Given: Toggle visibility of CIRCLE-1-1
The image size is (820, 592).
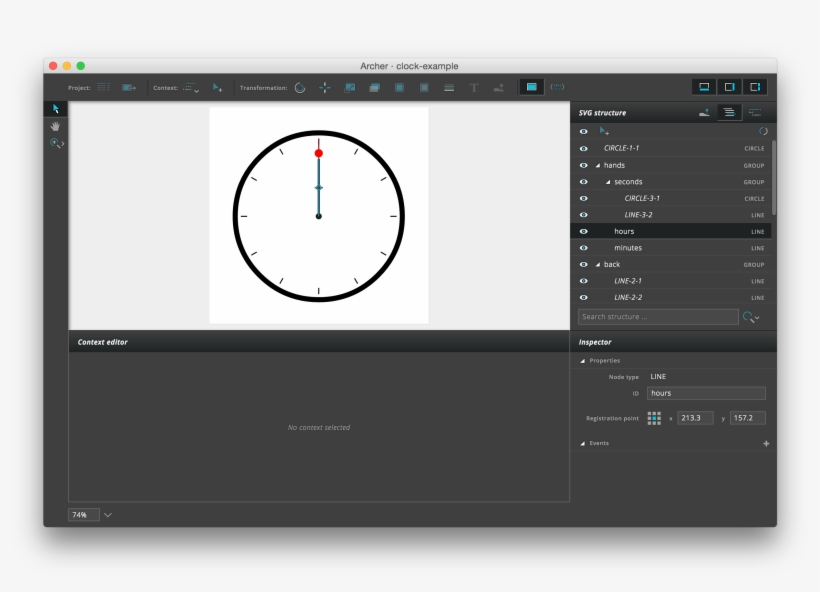Looking at the screenshot, I should [584, 148].
